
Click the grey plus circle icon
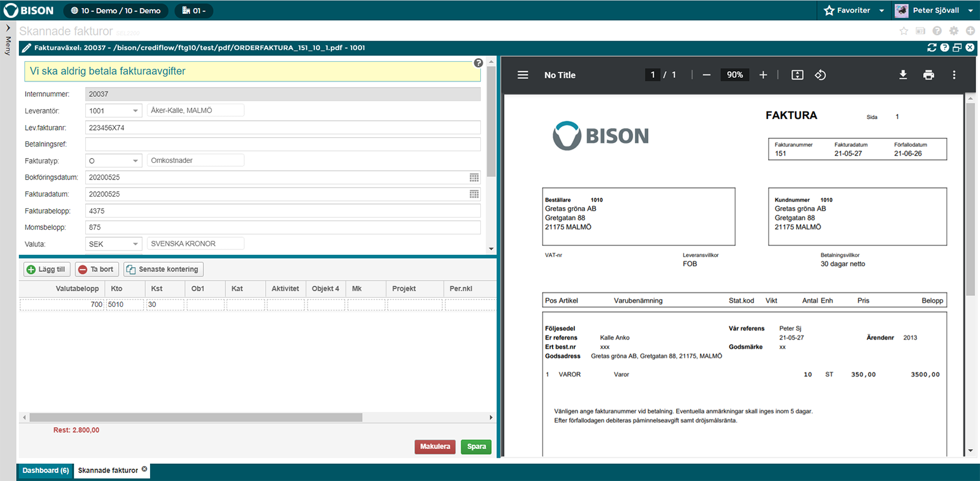pos(970,31)
